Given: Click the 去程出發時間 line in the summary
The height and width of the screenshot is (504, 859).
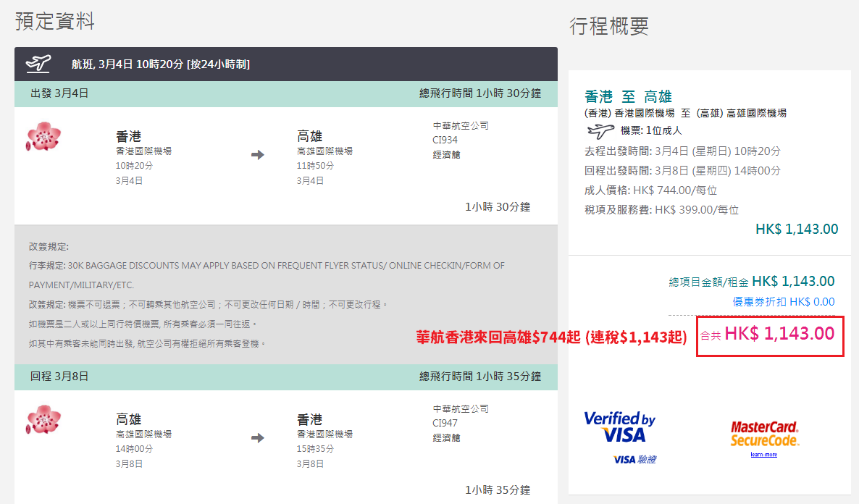Looking at the screenshot, I should [x=682, y=151].
